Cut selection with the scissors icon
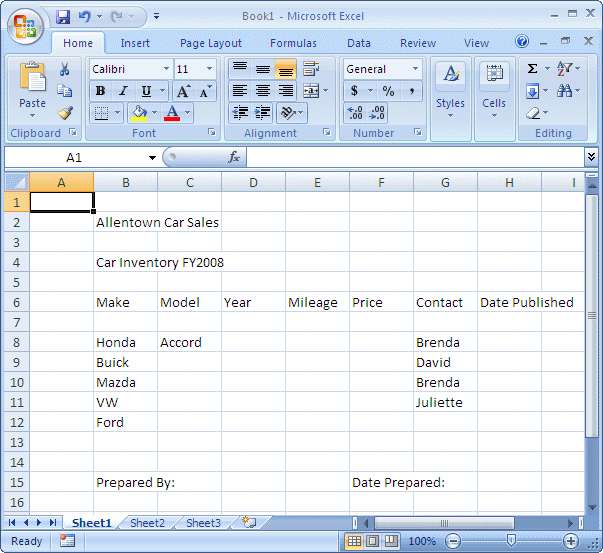This screenshot has width=603, height=553. point(65,70)
